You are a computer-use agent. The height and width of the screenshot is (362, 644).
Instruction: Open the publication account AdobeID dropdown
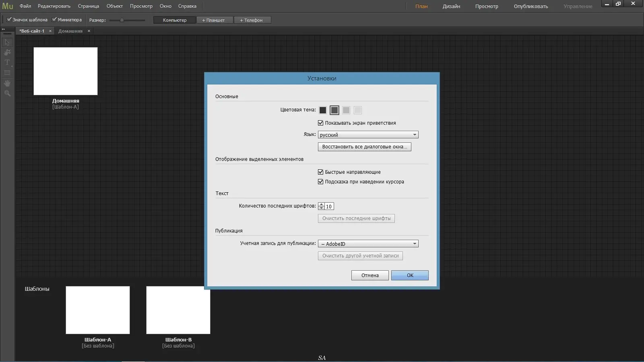(x=368, y=244)
